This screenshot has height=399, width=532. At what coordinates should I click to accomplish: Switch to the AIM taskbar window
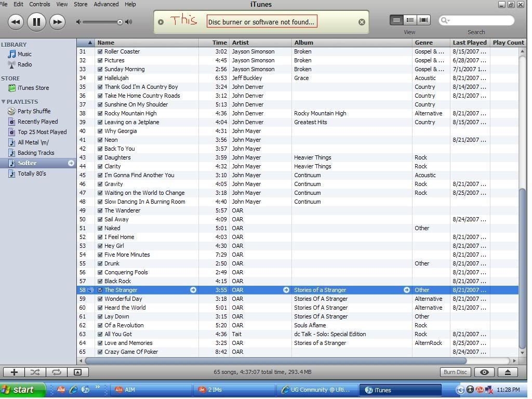tap(151, 390)
